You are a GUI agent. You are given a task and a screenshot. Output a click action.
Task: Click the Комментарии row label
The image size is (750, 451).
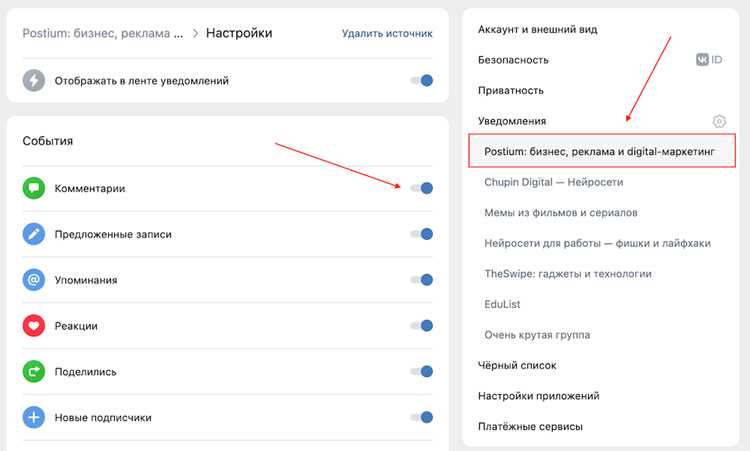tap(90, 188)
